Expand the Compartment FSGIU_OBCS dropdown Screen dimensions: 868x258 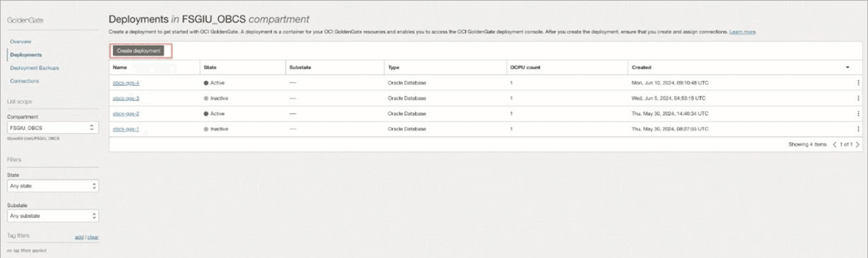coord(53,128)
